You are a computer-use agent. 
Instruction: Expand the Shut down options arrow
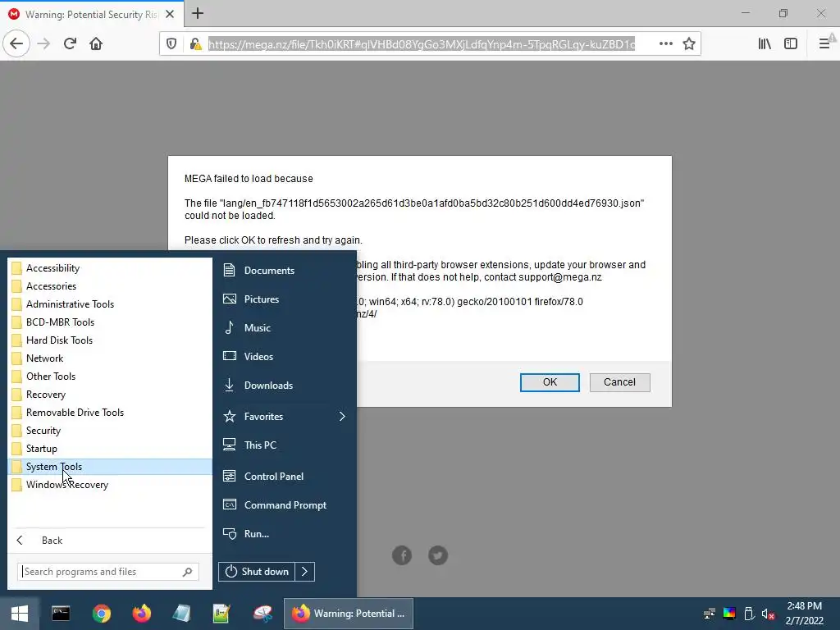pyautogui.click(x=305, y=572)
